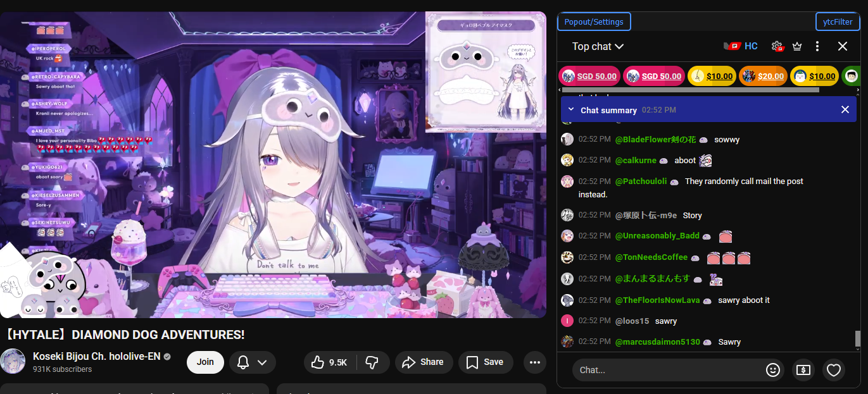The height and width of the screenshot is (394, 868).
Task: Like the video with 9.5K likes
Action: pos(329,362)
